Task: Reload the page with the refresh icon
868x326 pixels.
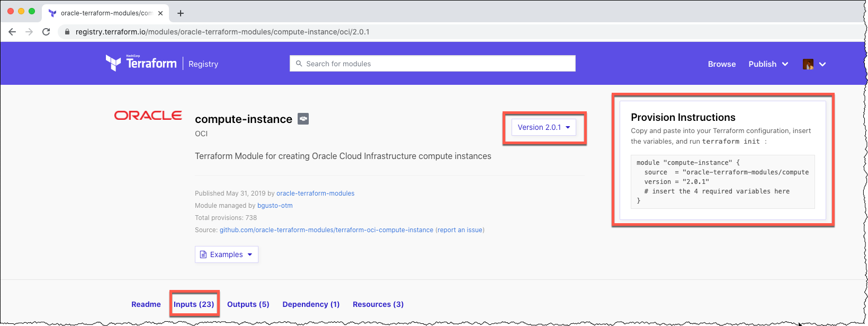Action: 46,32
